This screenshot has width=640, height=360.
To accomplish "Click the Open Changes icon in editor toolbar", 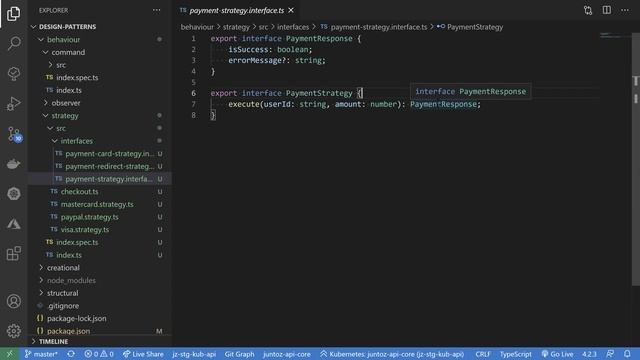I will coord(588,10).
